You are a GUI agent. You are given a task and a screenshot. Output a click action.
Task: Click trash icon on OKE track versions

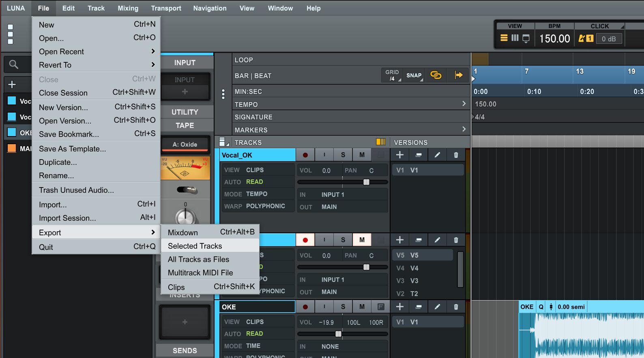pos(456,307)
